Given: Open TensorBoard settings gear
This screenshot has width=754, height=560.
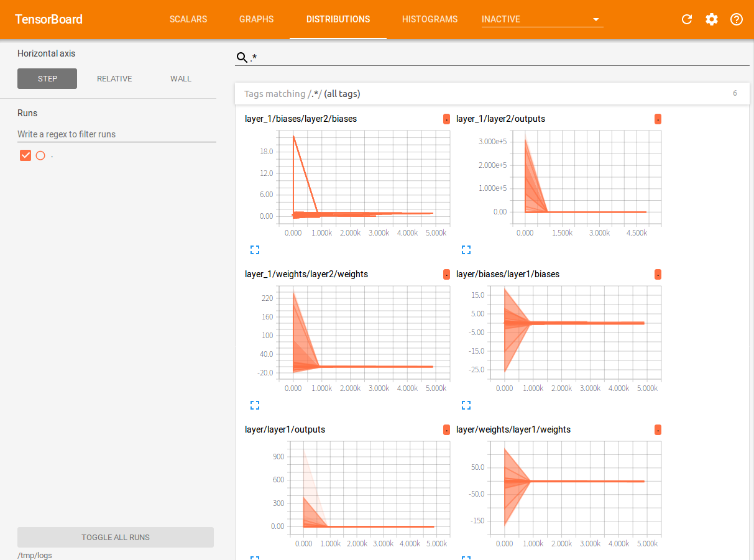Looking at the screenshot, I should click(712, 19).
